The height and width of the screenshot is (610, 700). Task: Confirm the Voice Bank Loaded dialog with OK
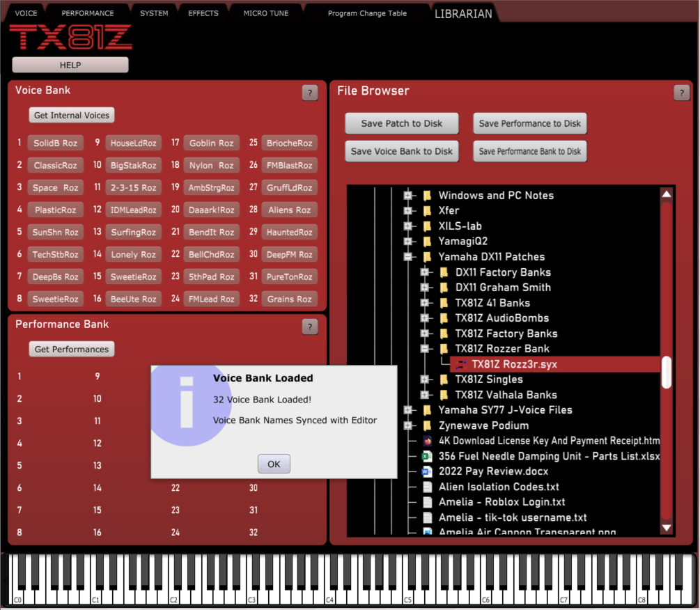tap(274, 464)
